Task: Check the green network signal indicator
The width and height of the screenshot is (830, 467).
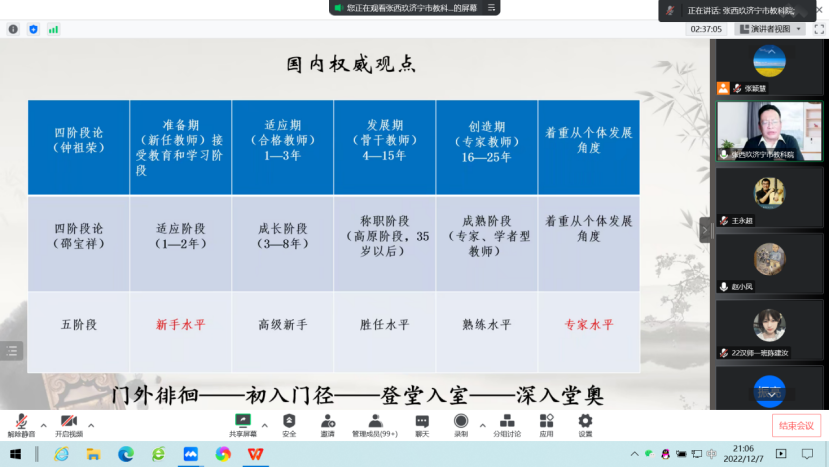Action: point(54,29)
